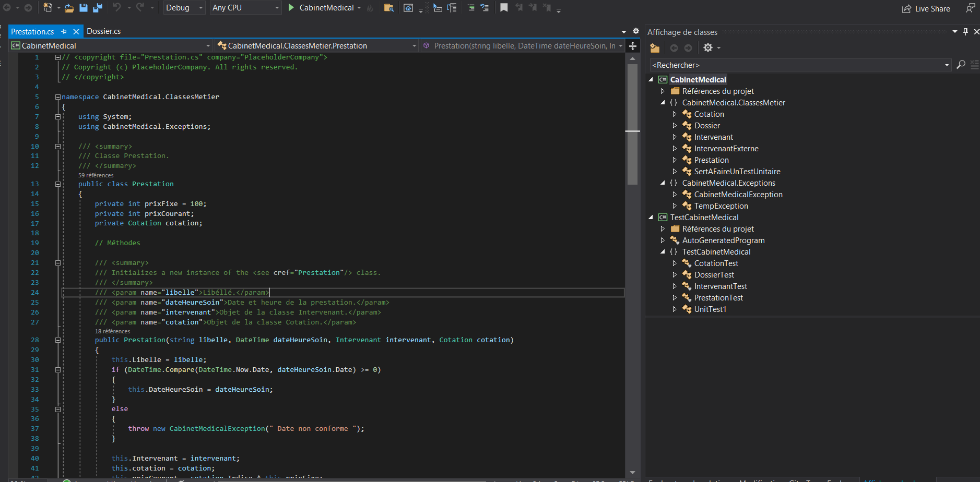Viewport: 980px width, 482px height.
Task: Click the feedback person icon
Action: (x=970, y=8)
